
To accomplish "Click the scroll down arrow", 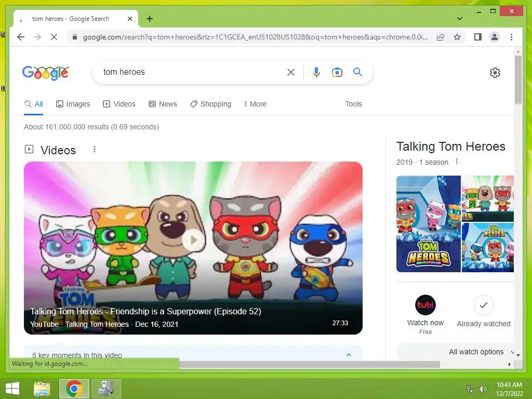I will [518, 355].
